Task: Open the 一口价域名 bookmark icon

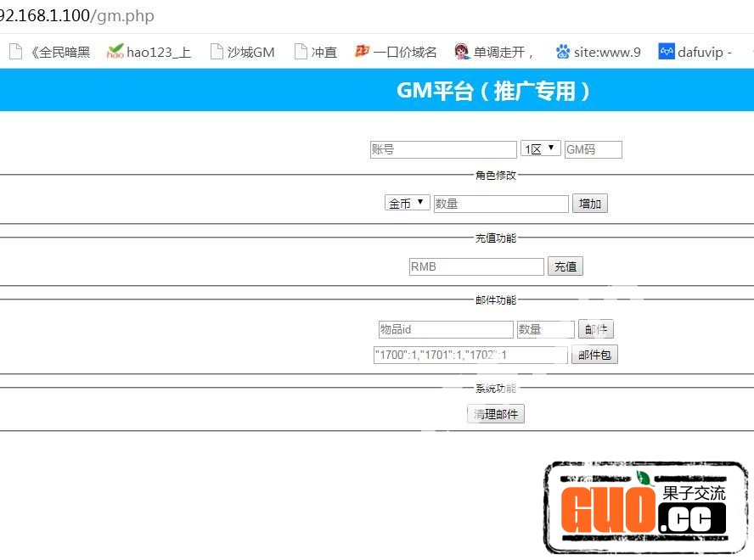Action: click(363, 52)
